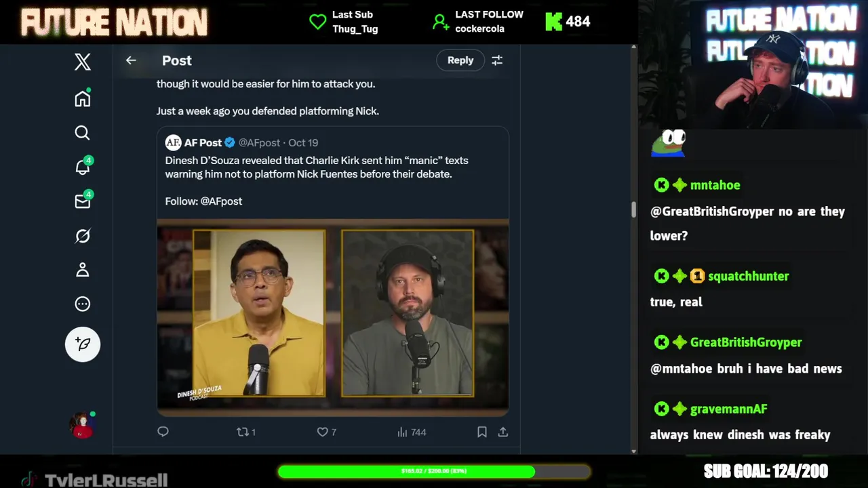Click chat message "always knew dinesh was freaky"
The height and width of the screenshot is (488, 868).
(x=740, y=434)
